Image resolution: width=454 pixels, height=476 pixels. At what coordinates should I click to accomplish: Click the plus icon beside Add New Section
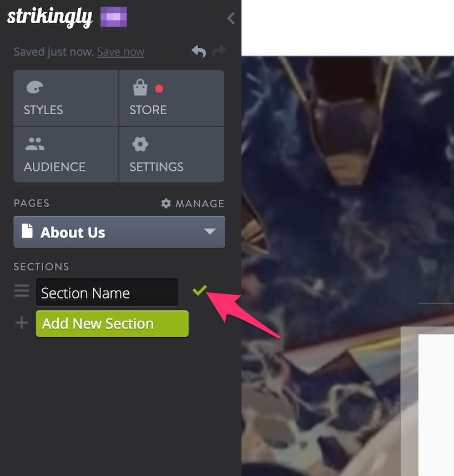[x=22, y=323]
